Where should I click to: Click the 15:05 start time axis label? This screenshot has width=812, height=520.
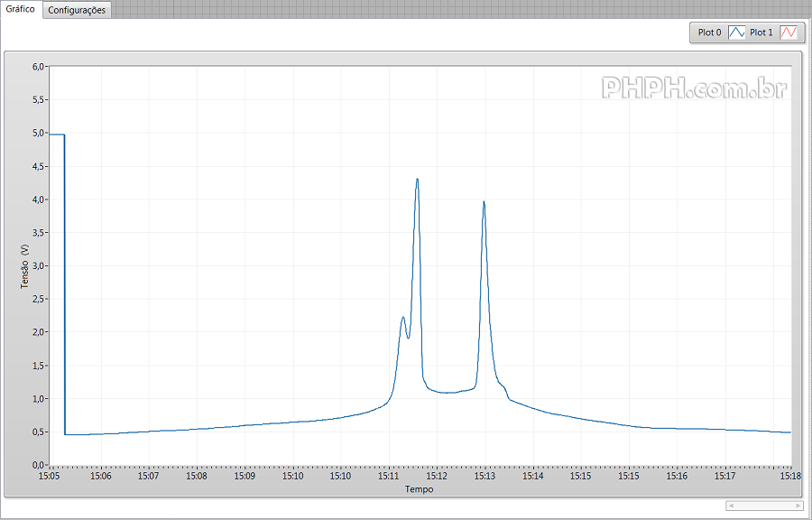coord(50,476)
